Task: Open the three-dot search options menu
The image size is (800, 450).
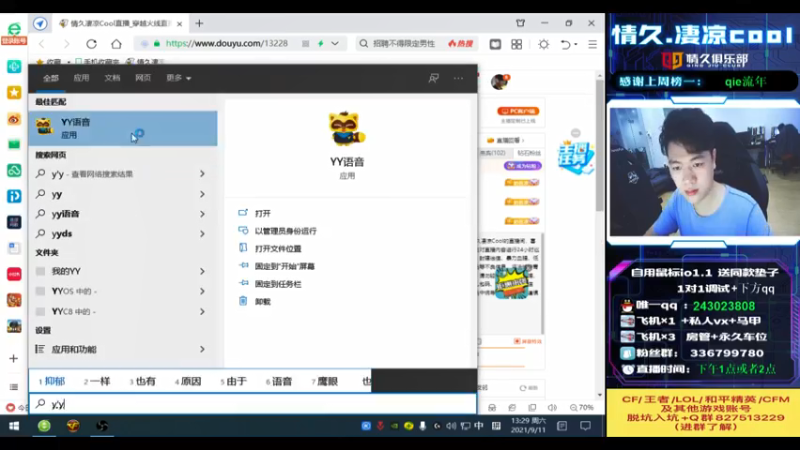Action: coord(458,78)
